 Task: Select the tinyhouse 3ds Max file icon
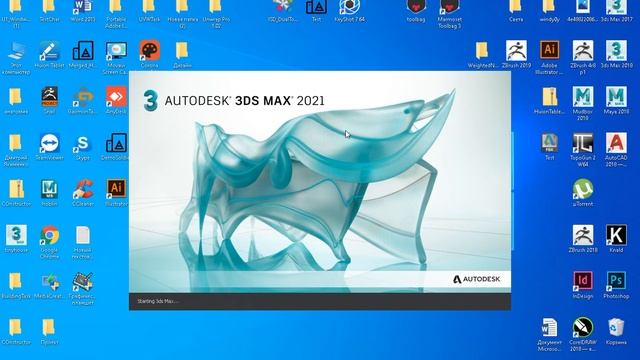(16, 239)
